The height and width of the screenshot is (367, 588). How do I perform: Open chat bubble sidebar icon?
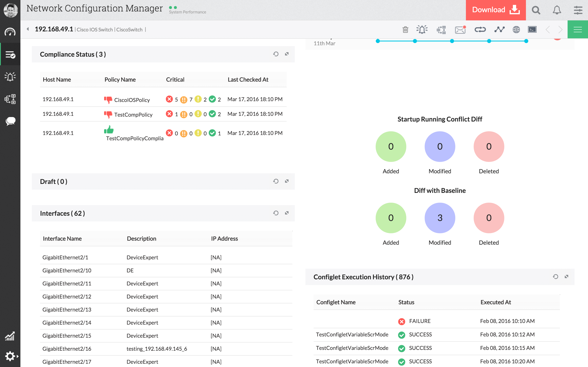point(10,121)
